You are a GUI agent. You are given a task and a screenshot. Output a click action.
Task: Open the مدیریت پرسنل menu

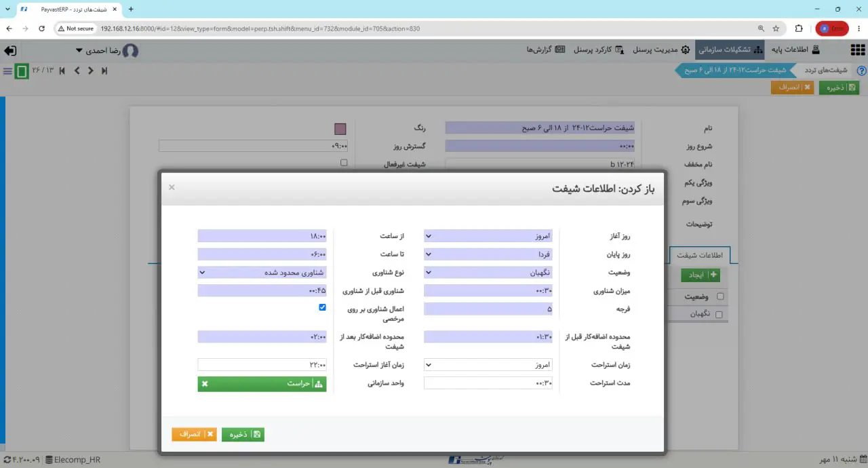tap(661, 50)
